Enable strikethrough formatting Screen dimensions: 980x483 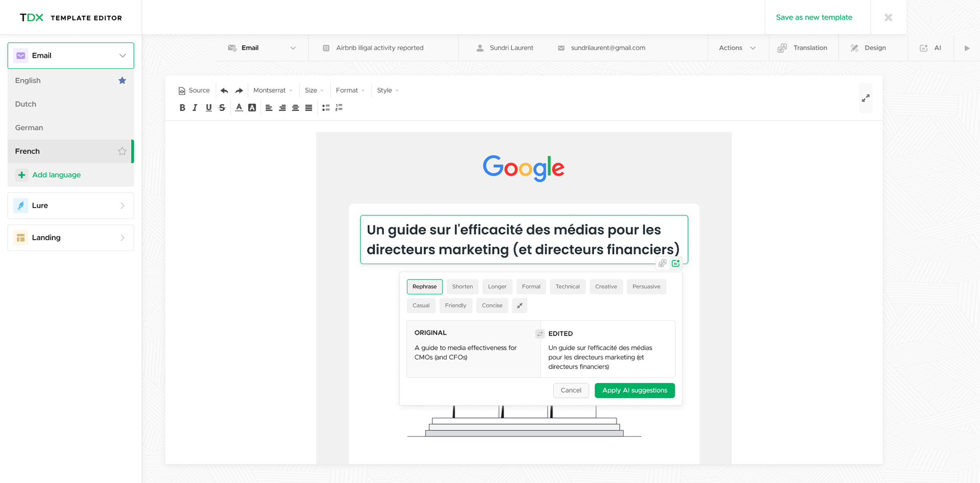(222, 108)
